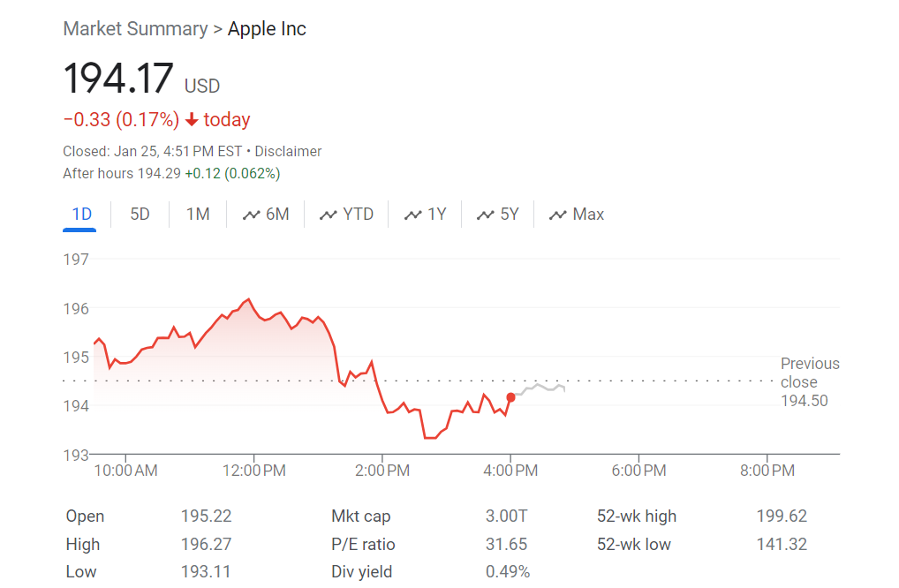899x588 pixels.
Task: Select the YTD label text
Action: [x=358, y=215]
